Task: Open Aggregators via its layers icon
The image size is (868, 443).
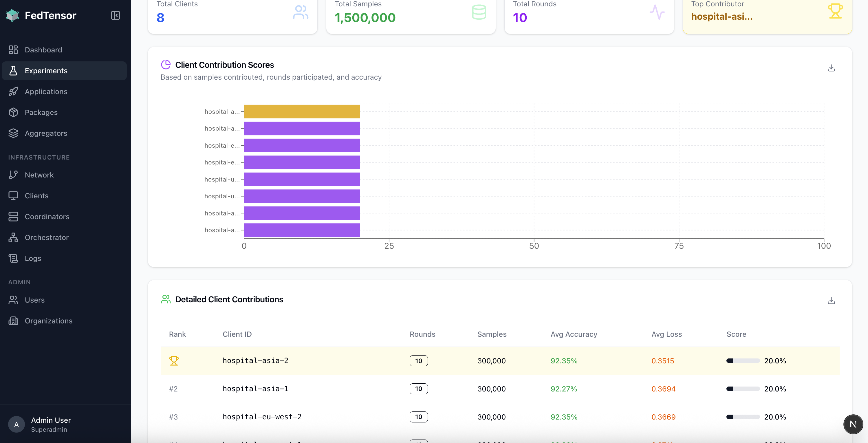Action: [x=14, y=133]
